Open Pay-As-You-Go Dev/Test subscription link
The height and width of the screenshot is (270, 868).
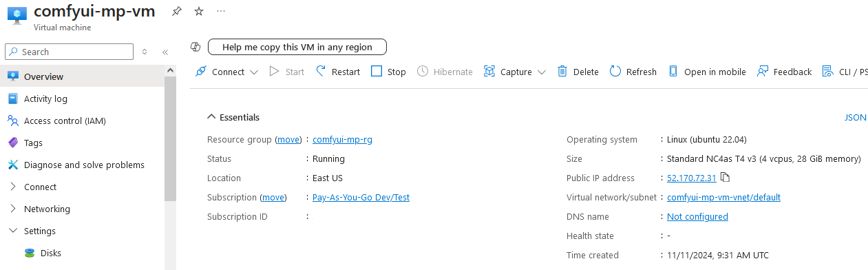point(361,197)
